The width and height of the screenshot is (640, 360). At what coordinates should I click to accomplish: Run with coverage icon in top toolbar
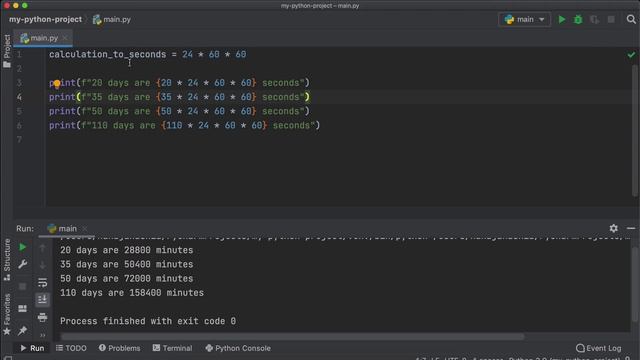(594, 20)
